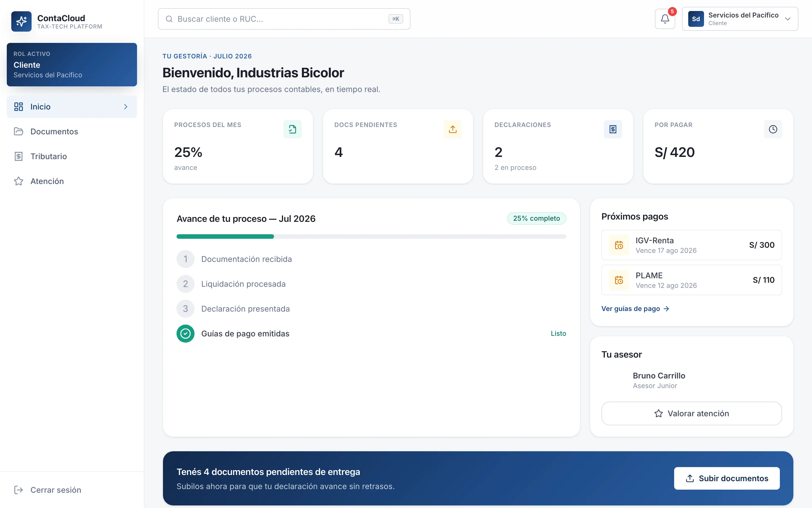
Task: Open the PLAME S/ 110 payment row
Action: point(692,280)
